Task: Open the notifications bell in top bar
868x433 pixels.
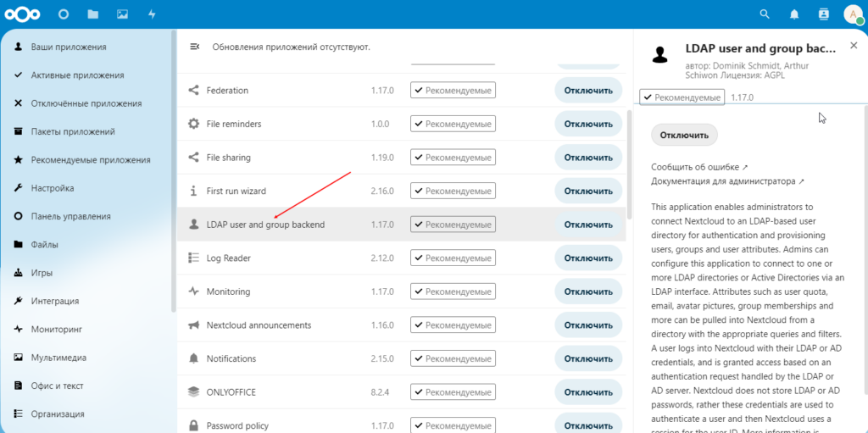Action: tap(794, 14)
